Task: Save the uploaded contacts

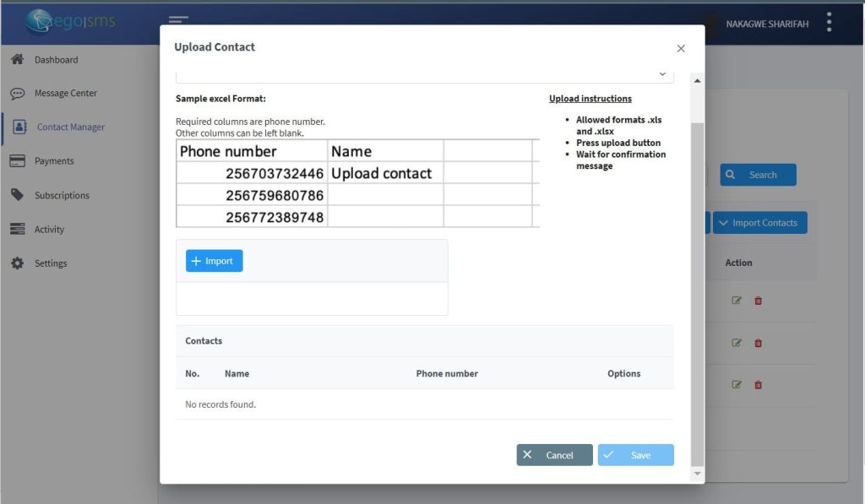Action: click(x=635, y=455)
